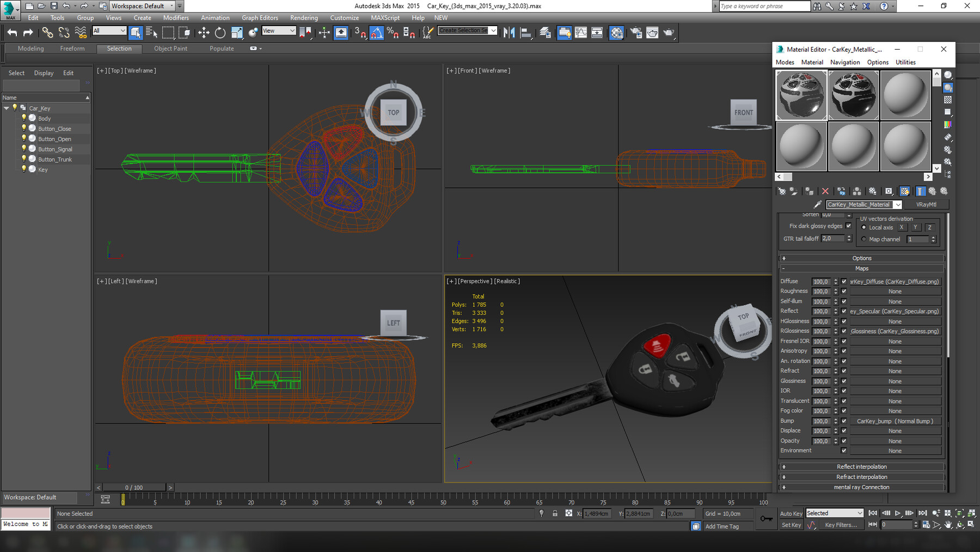Screen dimensions: 980x552
Task: Activate the Rotate tool in main toolbar
Action: tap(220, 33)
